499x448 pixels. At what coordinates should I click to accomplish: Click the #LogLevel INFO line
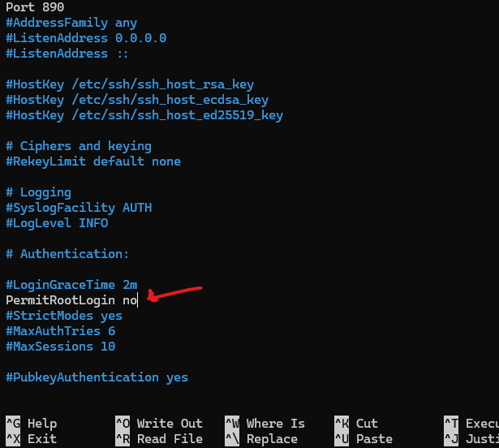57,223
